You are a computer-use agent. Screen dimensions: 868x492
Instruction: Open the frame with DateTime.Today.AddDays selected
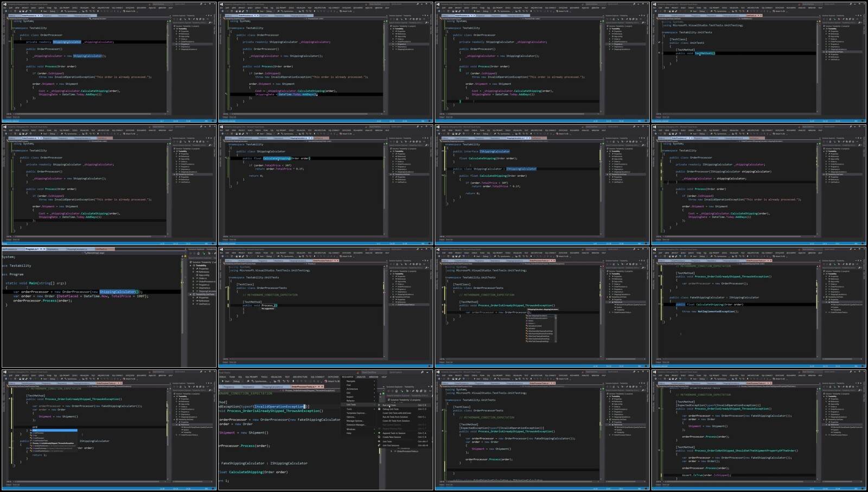pyautogui.click(x=325, y=62)
